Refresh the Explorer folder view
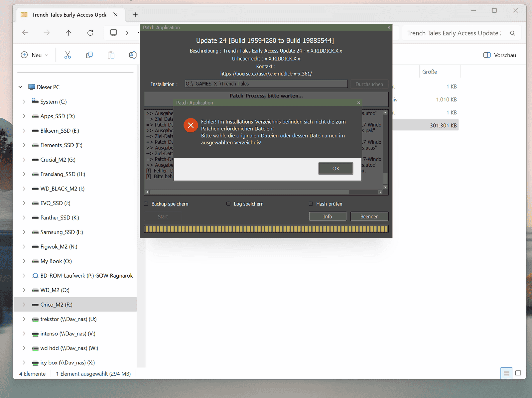Image resolution: width=532 pixels, height=398 pixels. (x=90, y=33)
